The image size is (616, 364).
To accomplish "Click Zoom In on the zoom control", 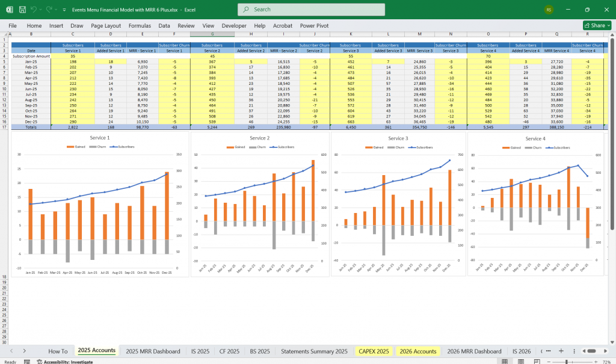I will [x=596, y=360].
